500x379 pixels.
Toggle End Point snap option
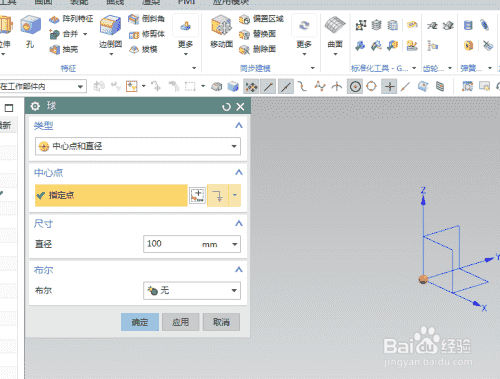[268, 87]
